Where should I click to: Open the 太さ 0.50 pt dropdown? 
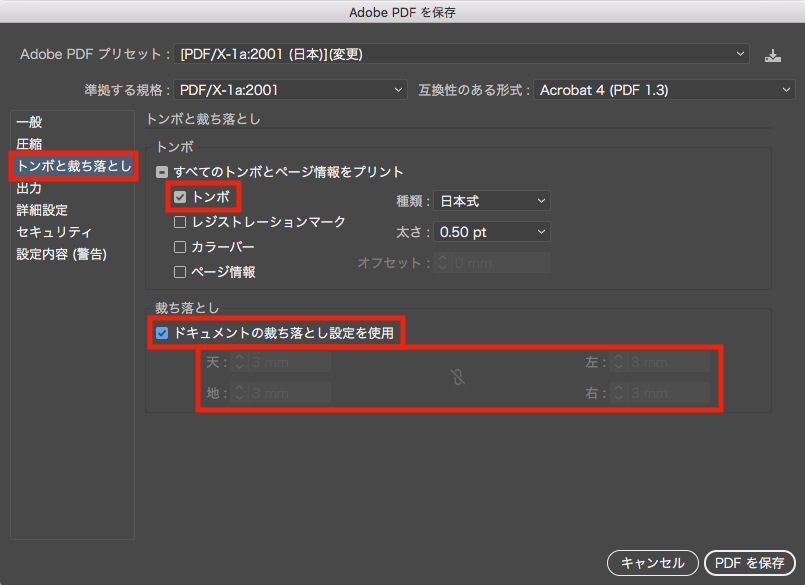pos(492,232)
